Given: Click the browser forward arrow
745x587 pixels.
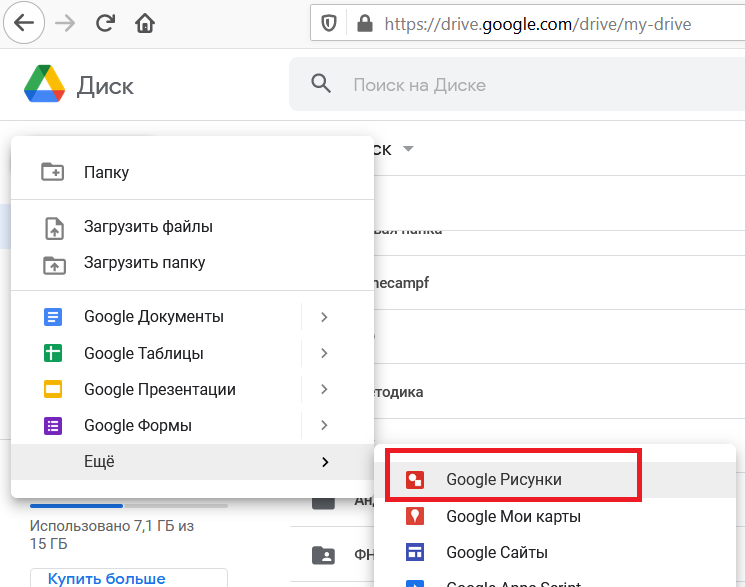Looking at the screenshot, I should 65,23.
